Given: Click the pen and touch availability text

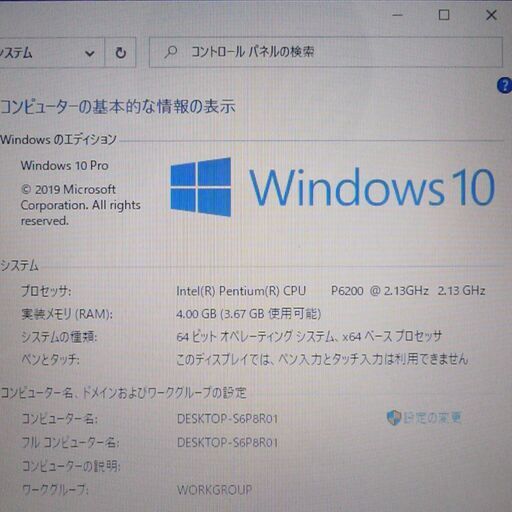Looking at the screenshot, I should (x=322, y=359).
